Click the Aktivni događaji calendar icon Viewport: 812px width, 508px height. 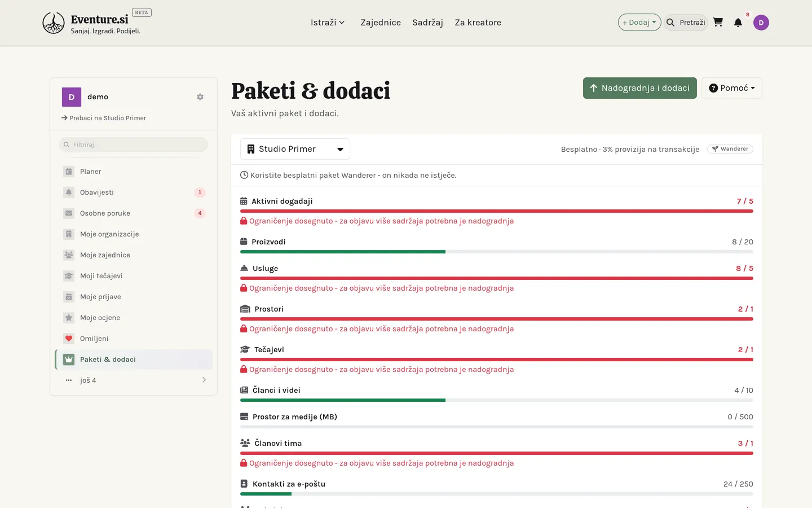tap(244, 201)
